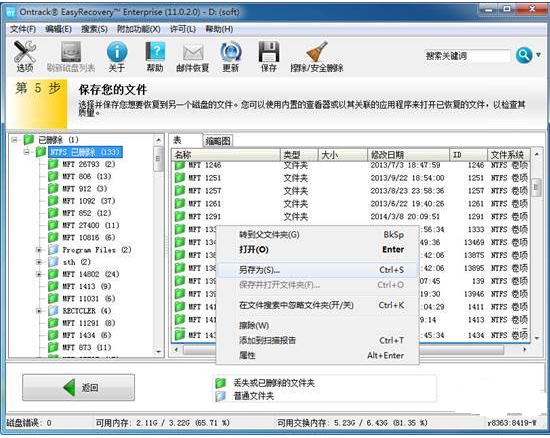Image resolution: width=550 pixels, height=438 pixels.
Task: Expand the sth (2) tree node
Action: point(39,262)
